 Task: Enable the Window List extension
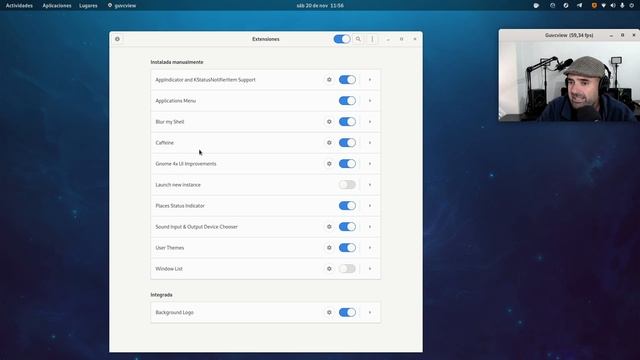pos(347,269)
